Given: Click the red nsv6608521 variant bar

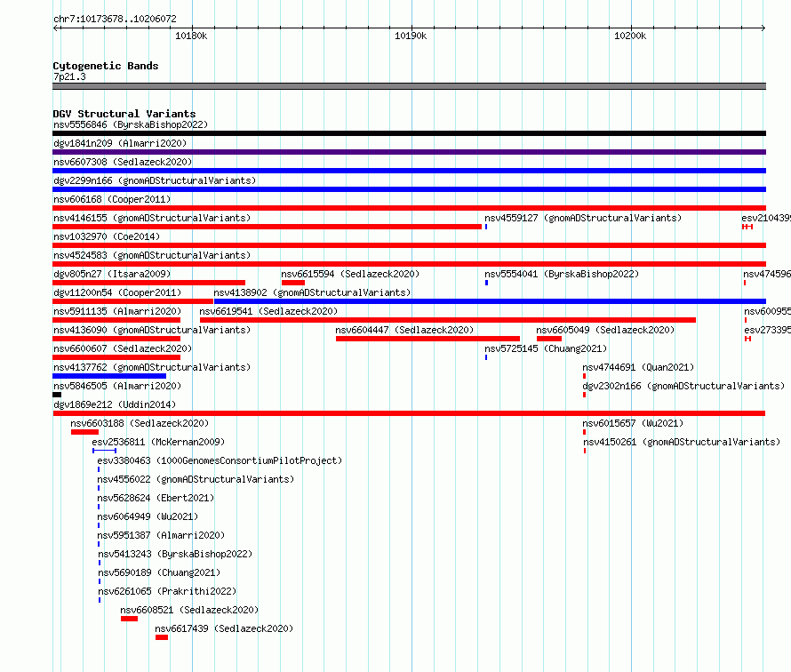Looking at the screenshot, I should click(129, 619).
